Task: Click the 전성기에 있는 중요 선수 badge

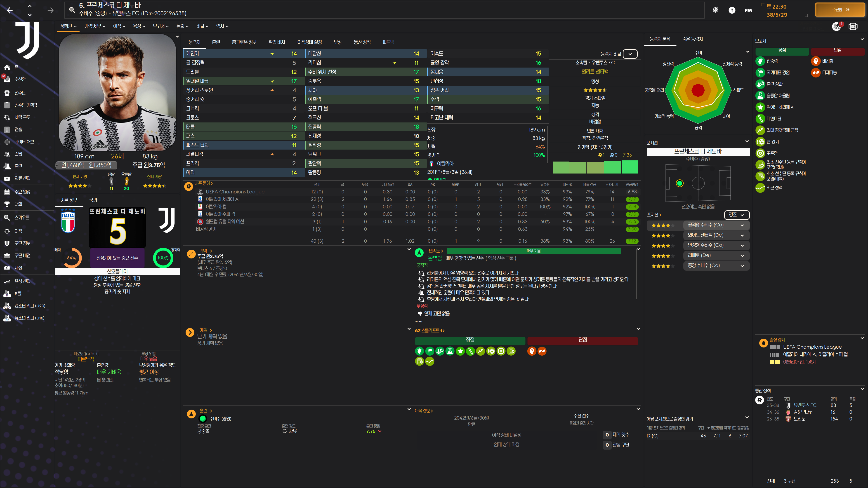Action: 117,258
